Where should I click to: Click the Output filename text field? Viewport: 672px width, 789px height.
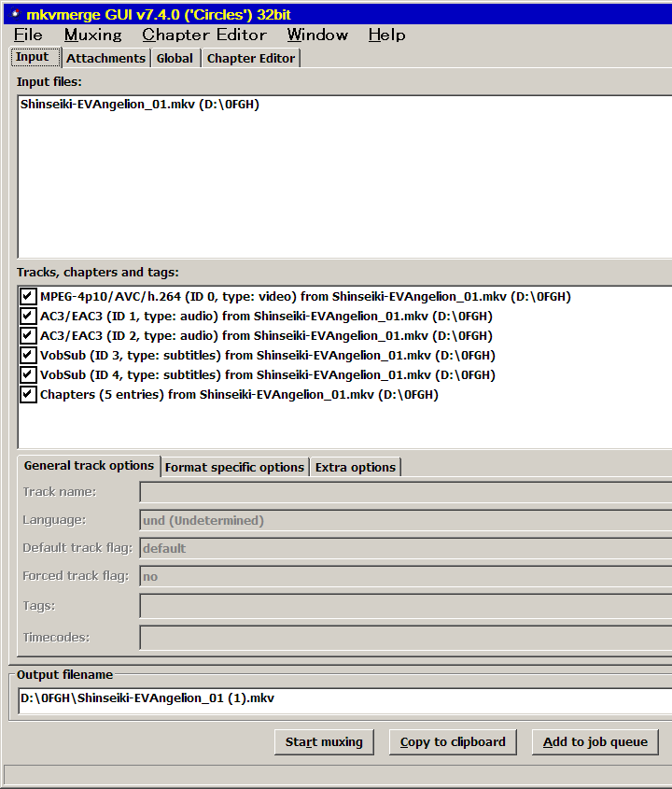pos(345,699)
